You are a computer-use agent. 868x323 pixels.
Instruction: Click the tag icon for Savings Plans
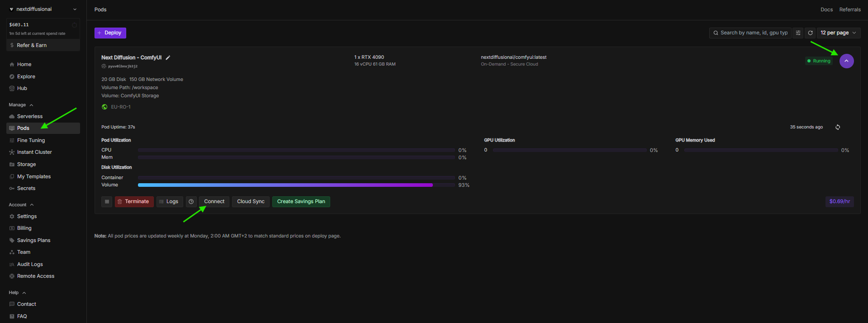12,241
